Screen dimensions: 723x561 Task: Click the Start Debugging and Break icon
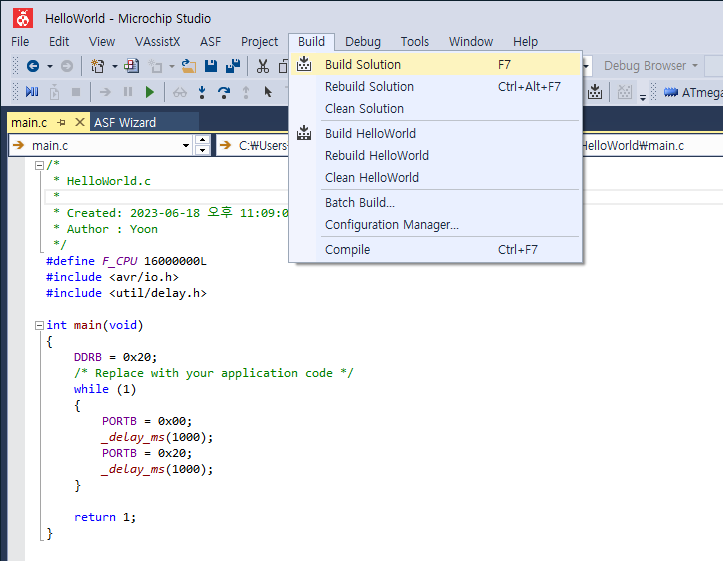coord(32,92)
